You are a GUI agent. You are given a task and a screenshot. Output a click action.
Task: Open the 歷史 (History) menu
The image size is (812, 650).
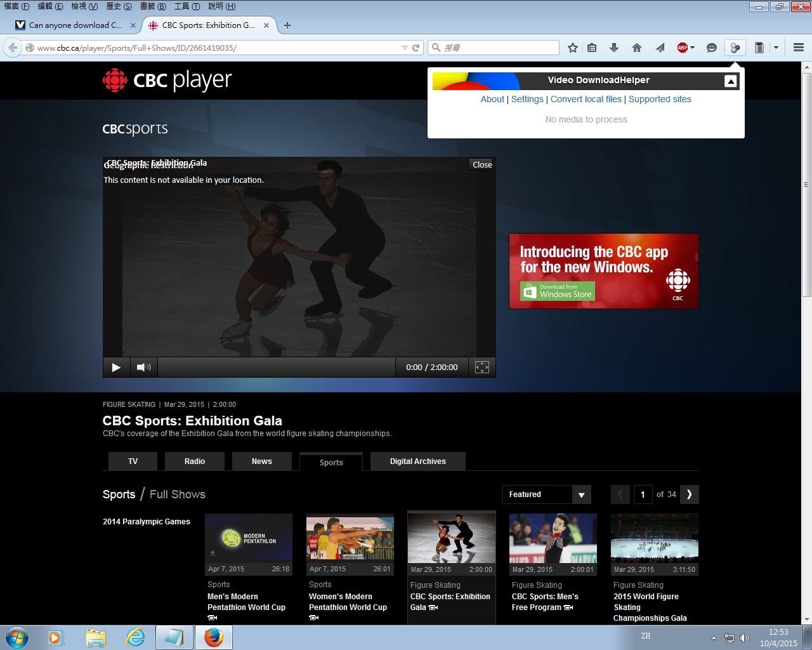(119, 6)
